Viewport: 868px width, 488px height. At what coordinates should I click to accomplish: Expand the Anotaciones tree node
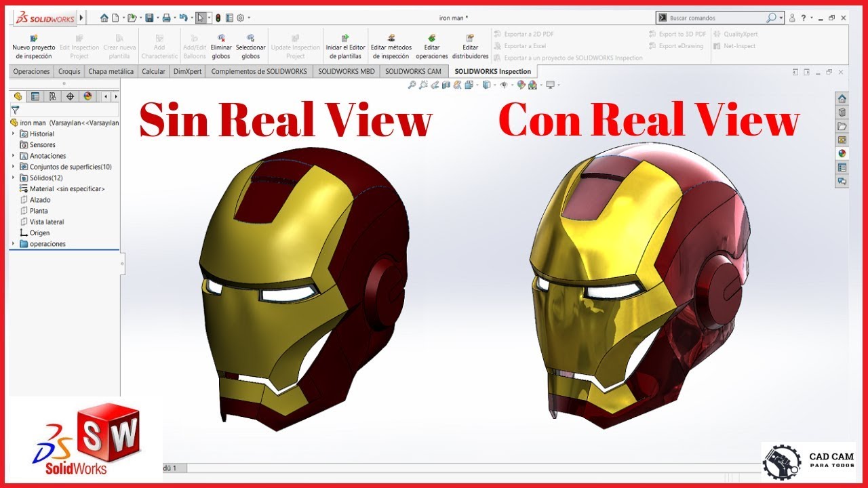point(14,156)
